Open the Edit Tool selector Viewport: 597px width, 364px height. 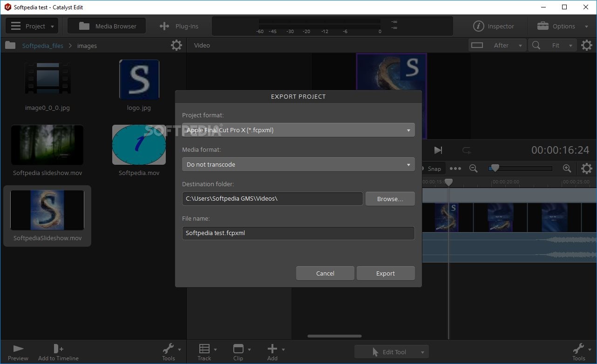tap(392, 352)
